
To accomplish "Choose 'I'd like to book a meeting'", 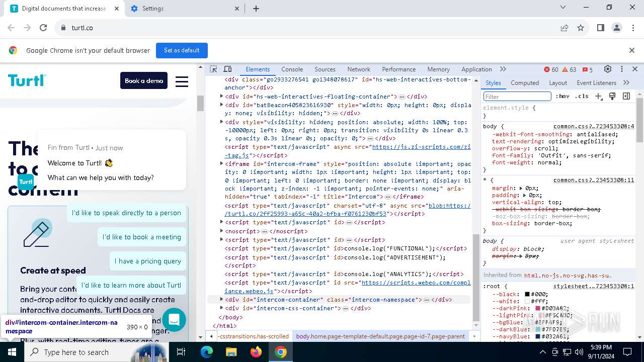I will (142, 237).
